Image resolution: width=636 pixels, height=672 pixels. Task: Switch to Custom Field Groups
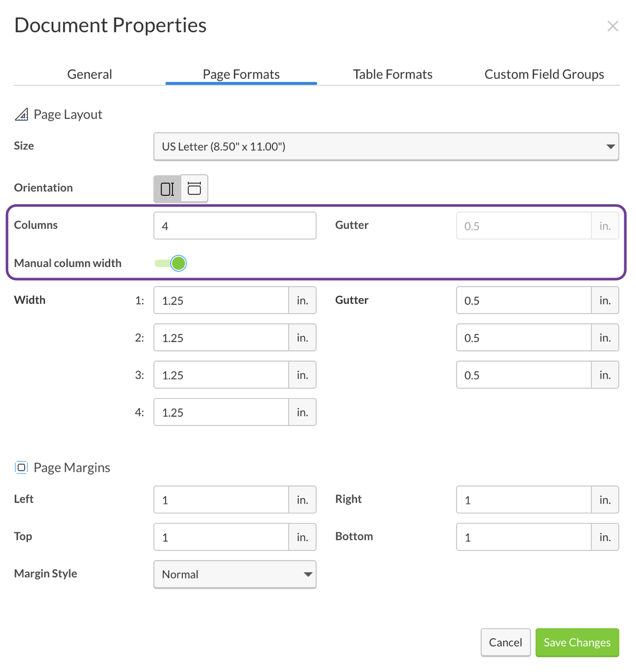pos(544,74)
